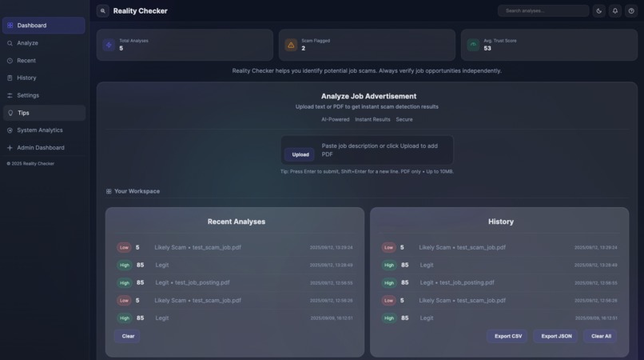Click the Your Workspace label
Screen dimensions: 644x360
click(x=137, y=191)
